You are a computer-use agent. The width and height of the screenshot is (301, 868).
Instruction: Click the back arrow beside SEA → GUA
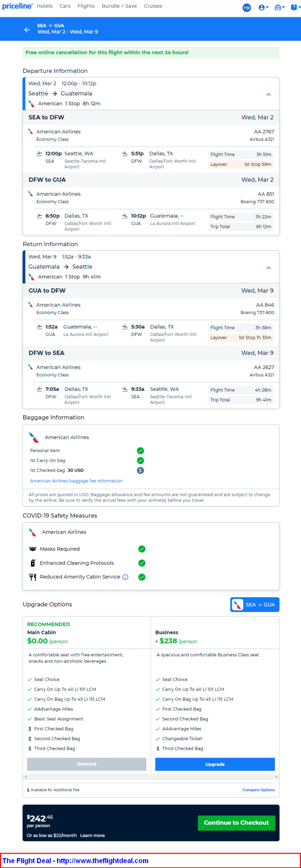27,30
